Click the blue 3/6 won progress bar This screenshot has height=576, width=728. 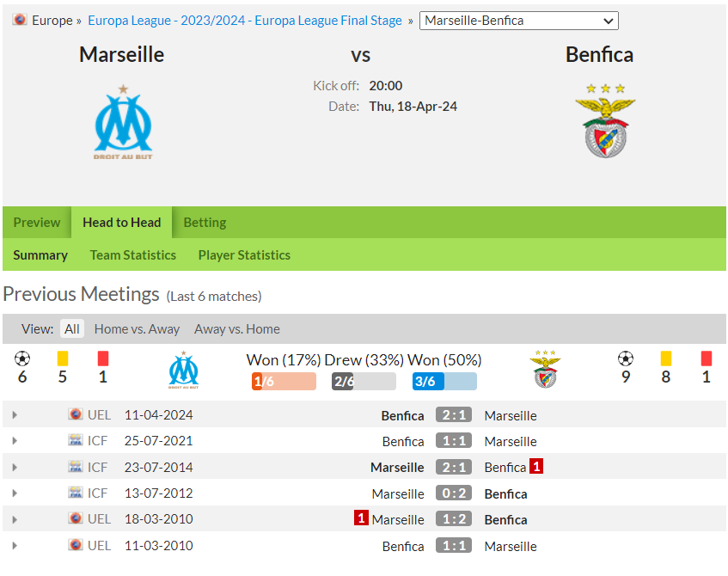click(444, 382)
